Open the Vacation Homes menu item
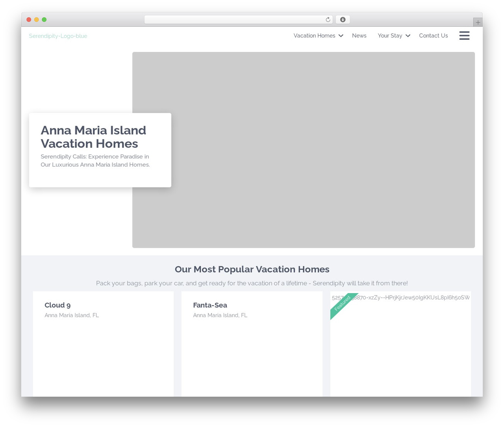The height and width of the screenshot is (427, 504). pos(314,35)
